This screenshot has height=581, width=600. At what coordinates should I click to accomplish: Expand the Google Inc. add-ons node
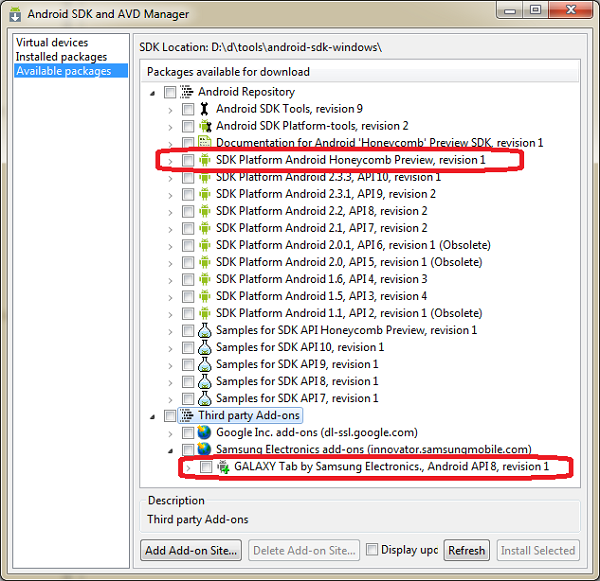[170, 434]
